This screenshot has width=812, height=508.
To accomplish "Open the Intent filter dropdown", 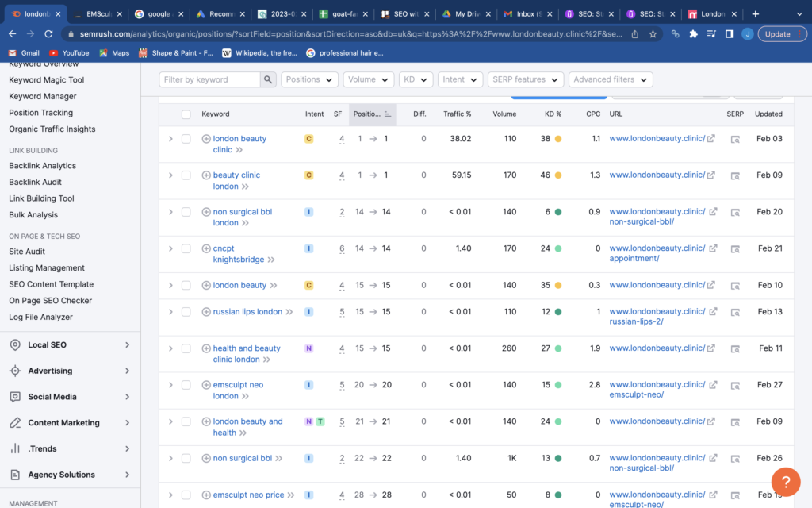I will pos(460,79).
